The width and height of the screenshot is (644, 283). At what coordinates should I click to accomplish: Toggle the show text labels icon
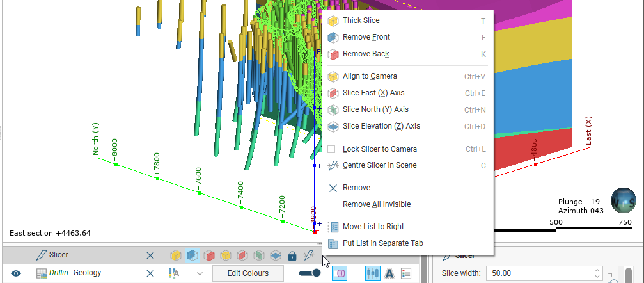pos(389,273)
